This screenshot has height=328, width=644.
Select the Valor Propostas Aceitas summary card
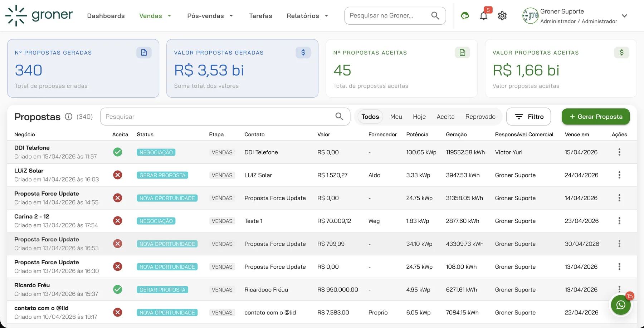click(x=561, y=68)
